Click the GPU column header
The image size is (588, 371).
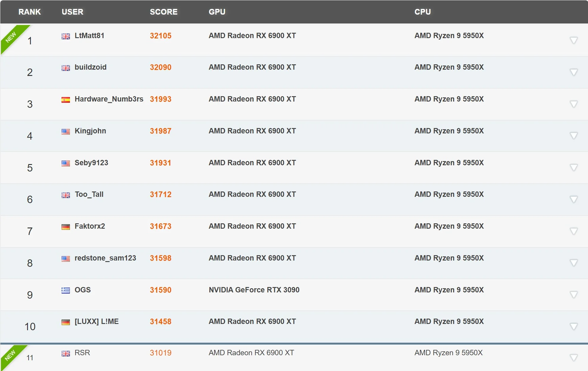(217, 12)
